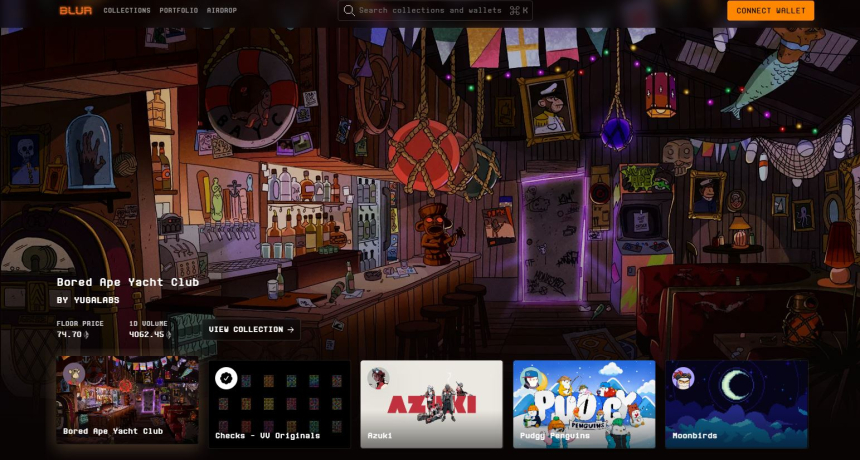Click the search magnifier icon
Viewport: 860px width, 460px height.
(349, 11)
